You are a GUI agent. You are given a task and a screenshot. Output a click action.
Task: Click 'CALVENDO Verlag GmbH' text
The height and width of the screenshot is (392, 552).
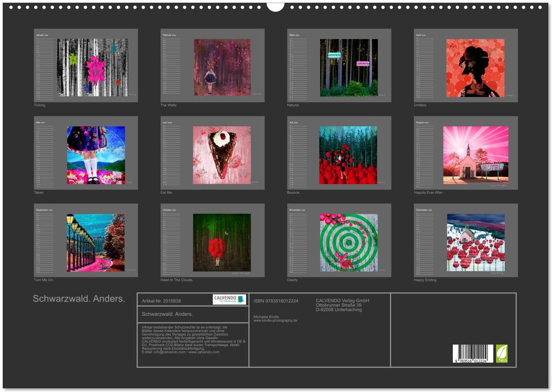pos(342,301)
